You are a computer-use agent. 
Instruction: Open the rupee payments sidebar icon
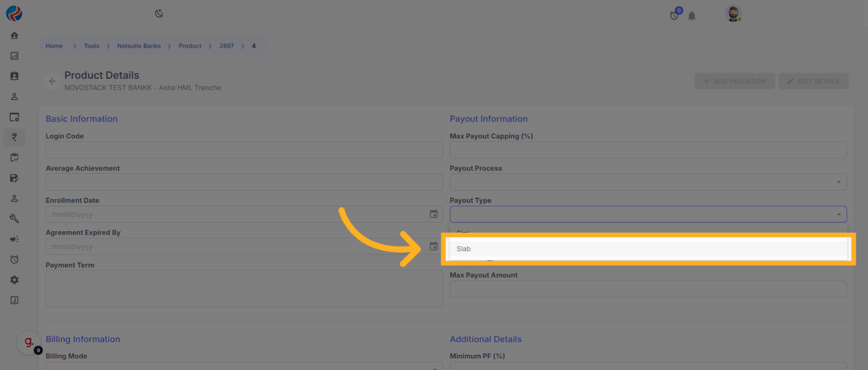14,137
